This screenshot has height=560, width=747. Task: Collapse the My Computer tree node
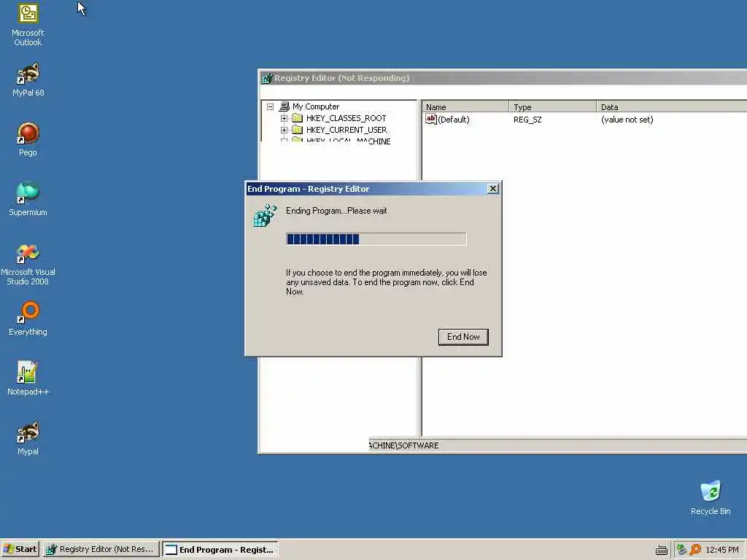(x=270, y=106)
